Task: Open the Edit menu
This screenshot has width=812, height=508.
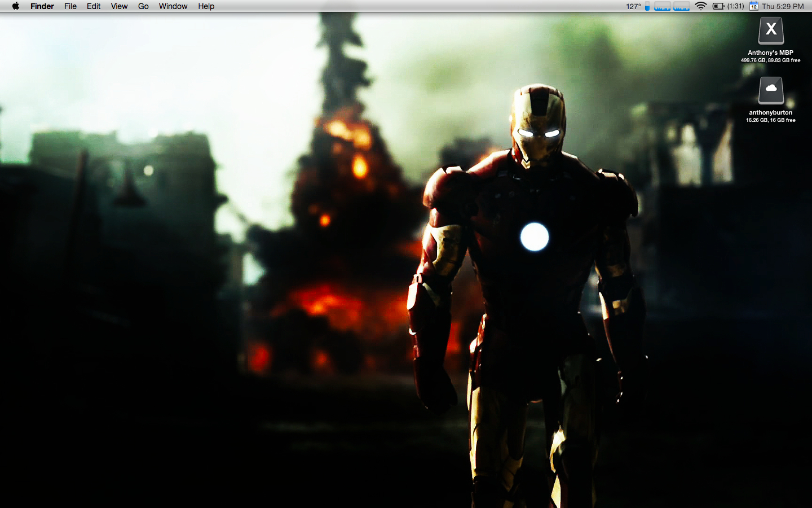Action: [94, 6]
